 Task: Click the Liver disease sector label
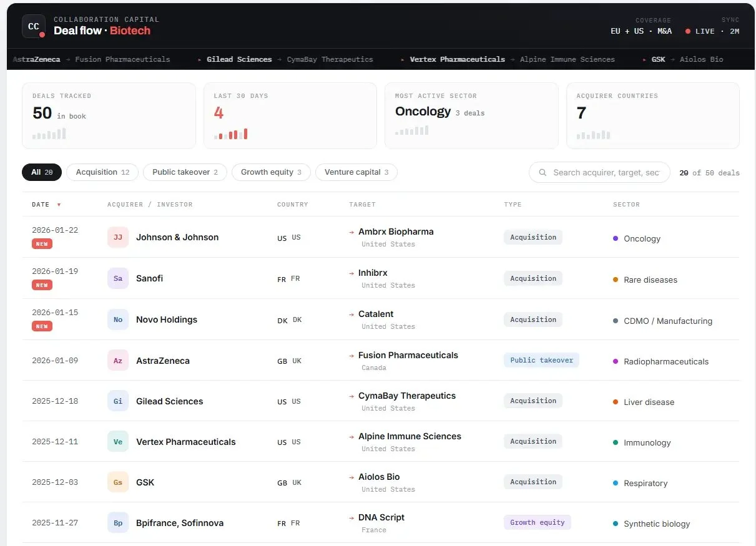(x=649, y=402)
